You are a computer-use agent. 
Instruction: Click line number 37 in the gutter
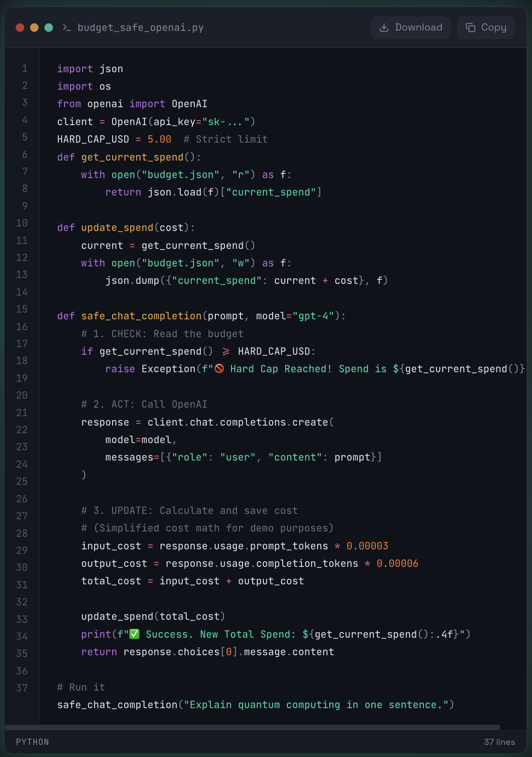22,688
